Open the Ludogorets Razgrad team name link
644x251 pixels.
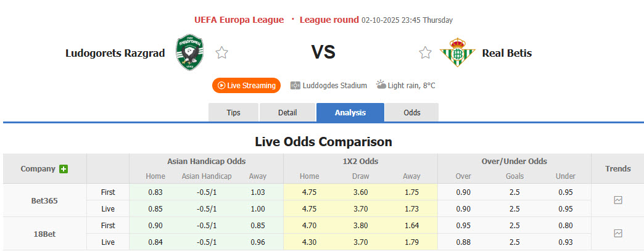pyautogui.click(x=115, y=53)
